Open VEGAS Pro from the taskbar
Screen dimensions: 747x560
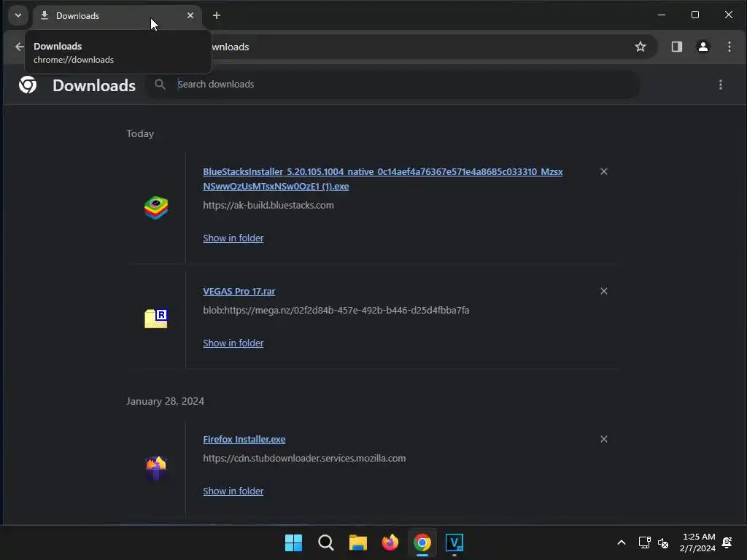pyautogui.click(x=454, y=542)
